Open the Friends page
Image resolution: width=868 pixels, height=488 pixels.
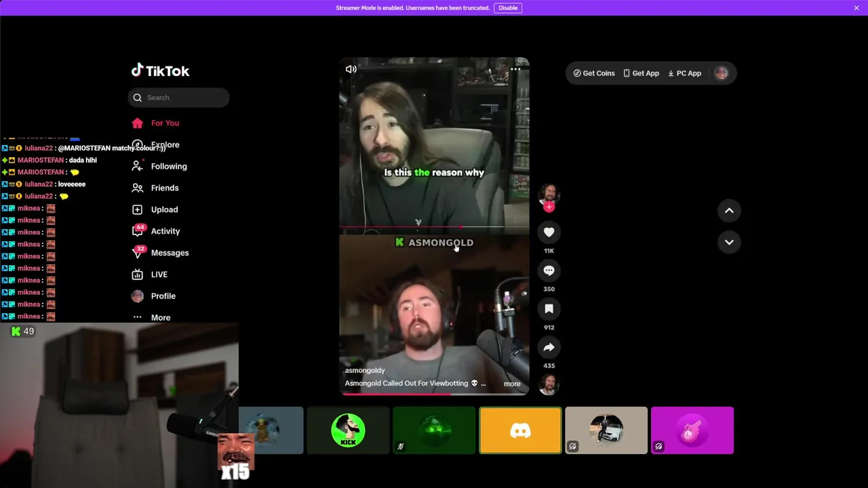point(165,188)
